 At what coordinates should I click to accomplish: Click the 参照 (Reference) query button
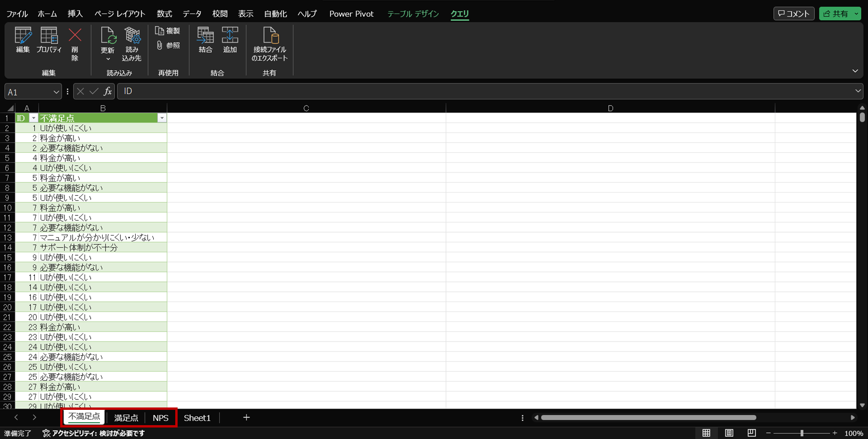coord(168,45)
